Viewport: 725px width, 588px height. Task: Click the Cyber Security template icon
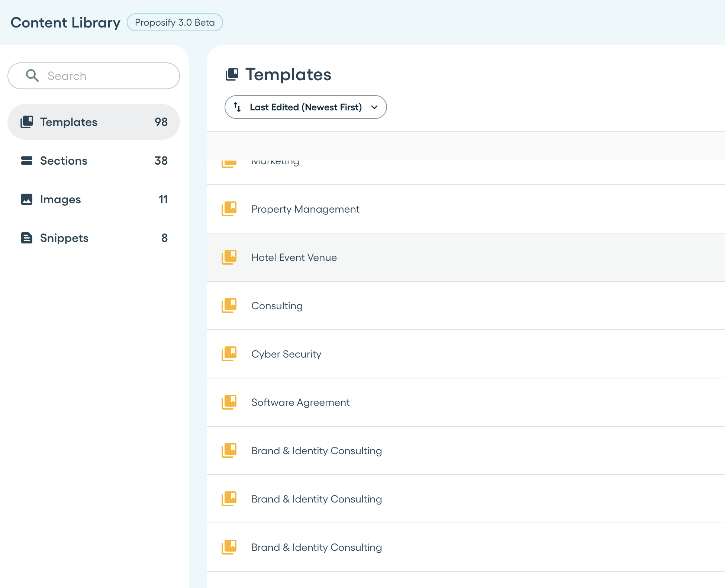pos(229,354)
